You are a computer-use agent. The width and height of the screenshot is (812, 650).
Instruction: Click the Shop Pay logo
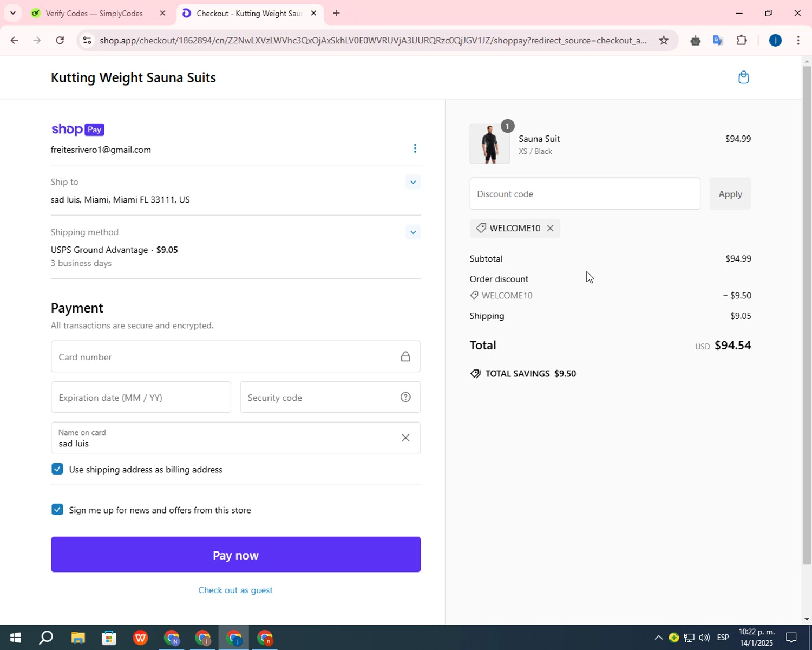pos(77,129)
